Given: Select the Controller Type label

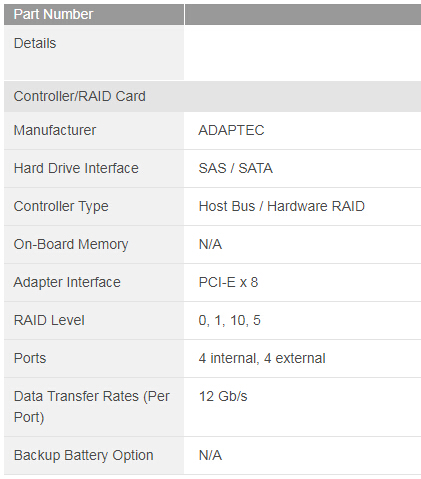Looking at the screenshot, I should 61,206.
